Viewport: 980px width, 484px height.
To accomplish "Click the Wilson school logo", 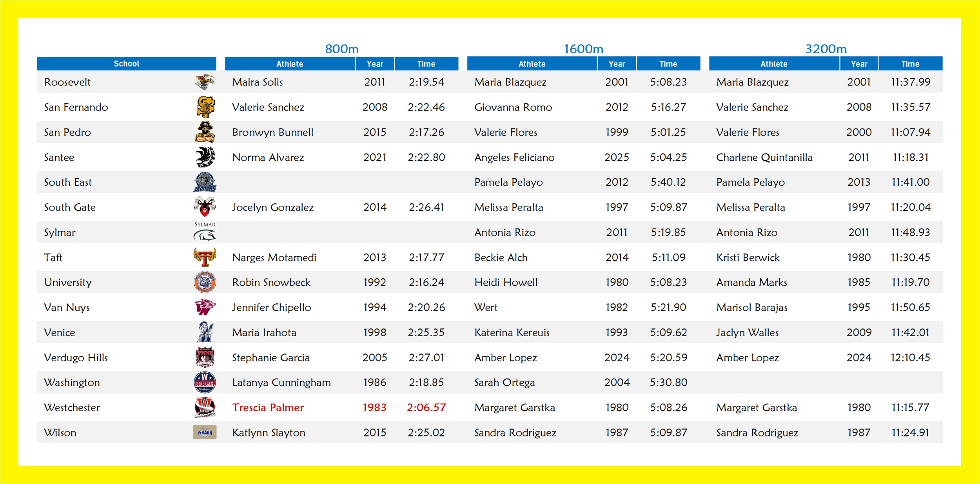I will (205, 432).
